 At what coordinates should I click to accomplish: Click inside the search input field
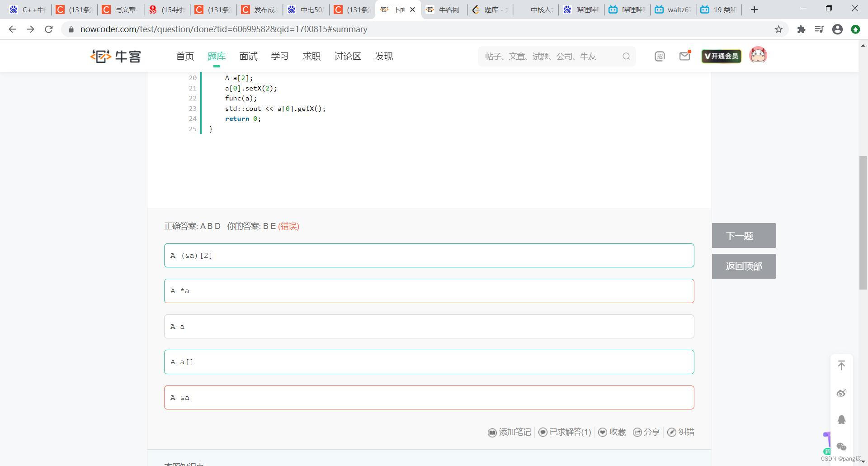pyautogui.click(x=542, y=56)
